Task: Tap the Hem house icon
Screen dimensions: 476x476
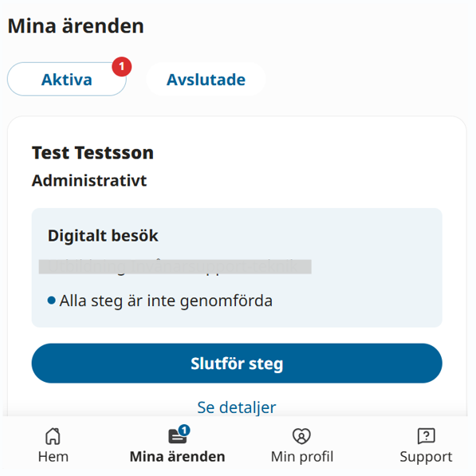Action: point(53,436)
